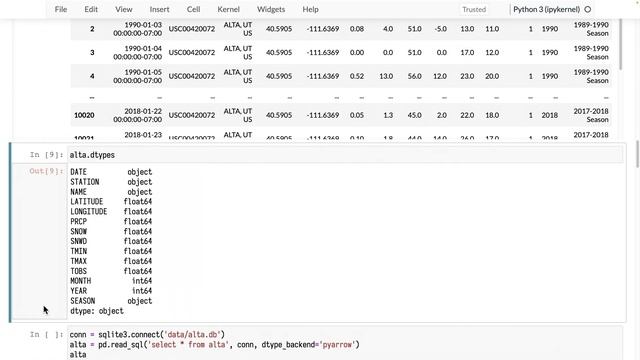This screenshot has width=640, height=360.
Task: Click the notebook page scrollbar
Action: click(638, 153)
